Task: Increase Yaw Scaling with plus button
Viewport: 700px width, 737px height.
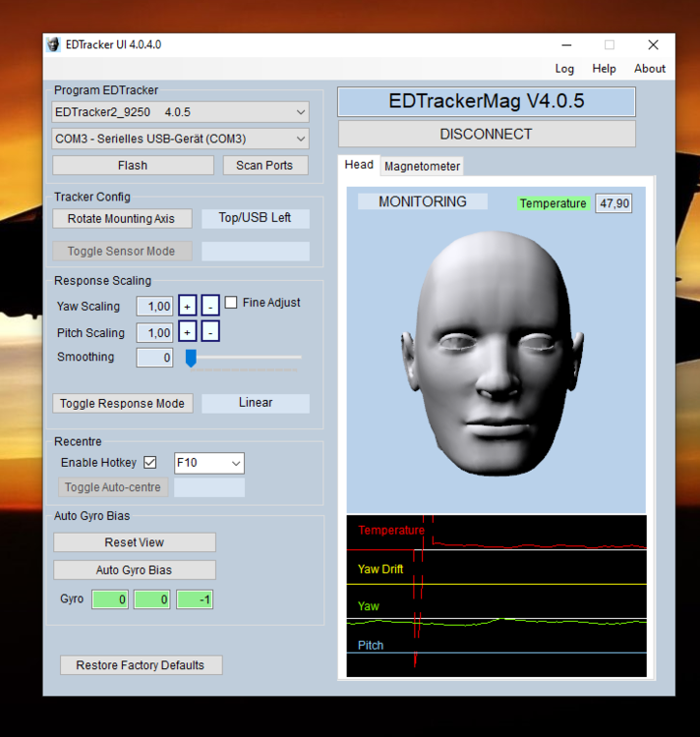Action: point(187,306)
